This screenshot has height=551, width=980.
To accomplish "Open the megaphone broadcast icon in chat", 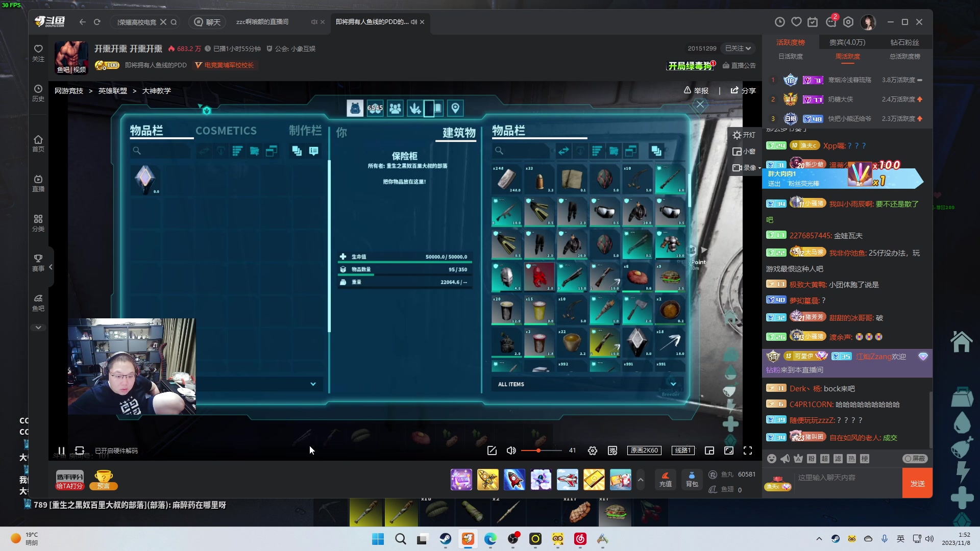I will pos(785,459).
